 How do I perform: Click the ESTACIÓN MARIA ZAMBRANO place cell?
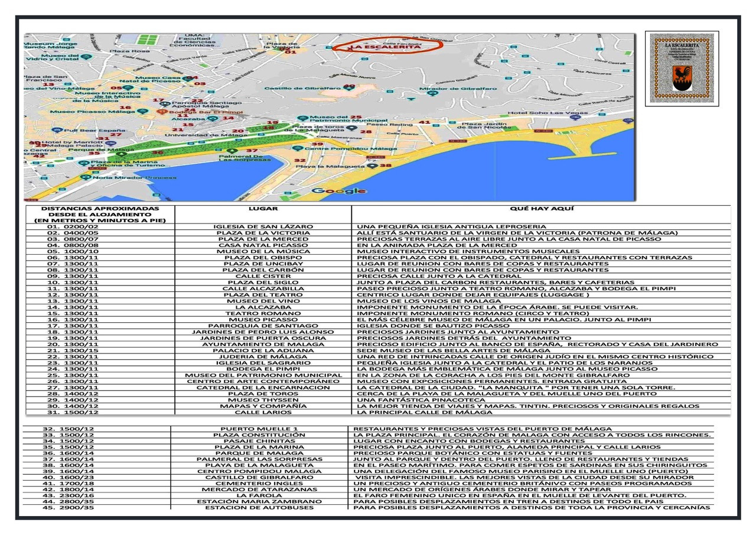pyautogui.click(x=259, y=501)
